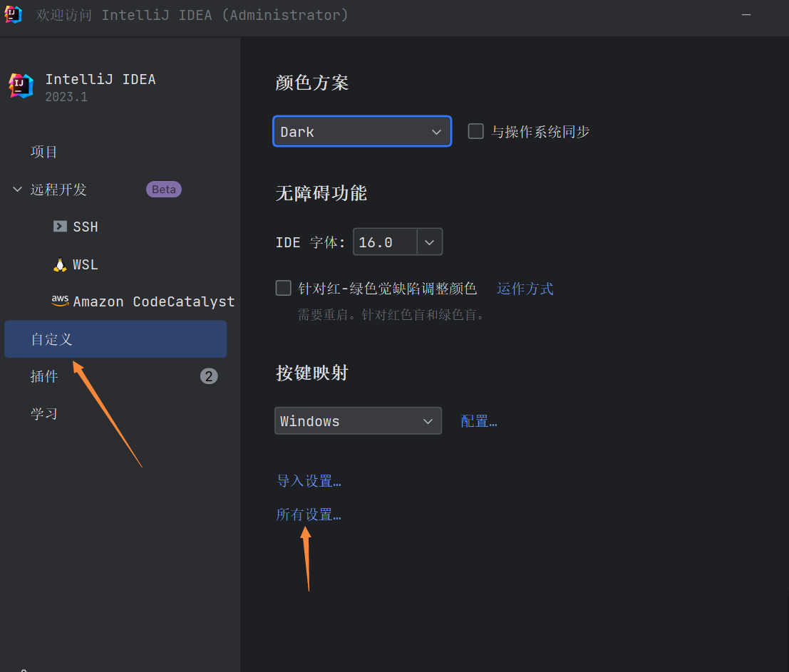This screenshot has width=789, height=672.
Task: Click the IntelliJ IDEA title bar logo
Action: coord(13,14)
